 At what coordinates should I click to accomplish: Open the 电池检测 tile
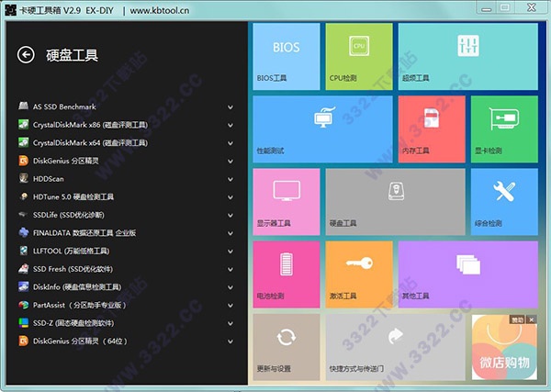(x=287, y=274)
